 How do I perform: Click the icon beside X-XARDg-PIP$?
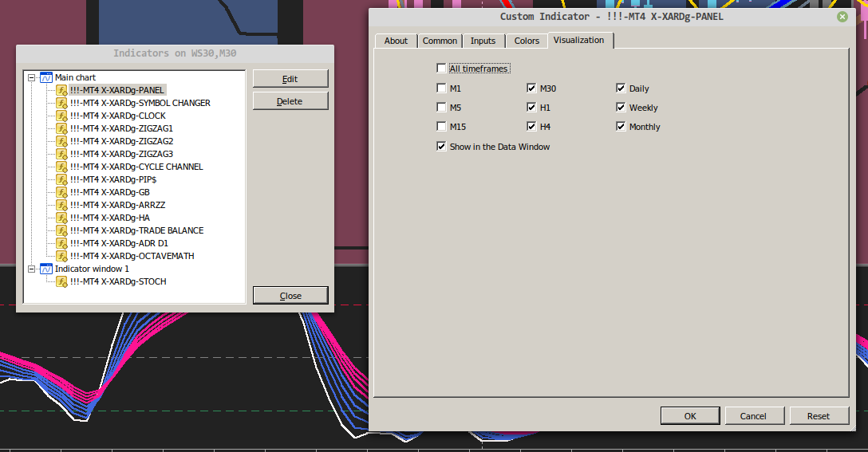61,179
